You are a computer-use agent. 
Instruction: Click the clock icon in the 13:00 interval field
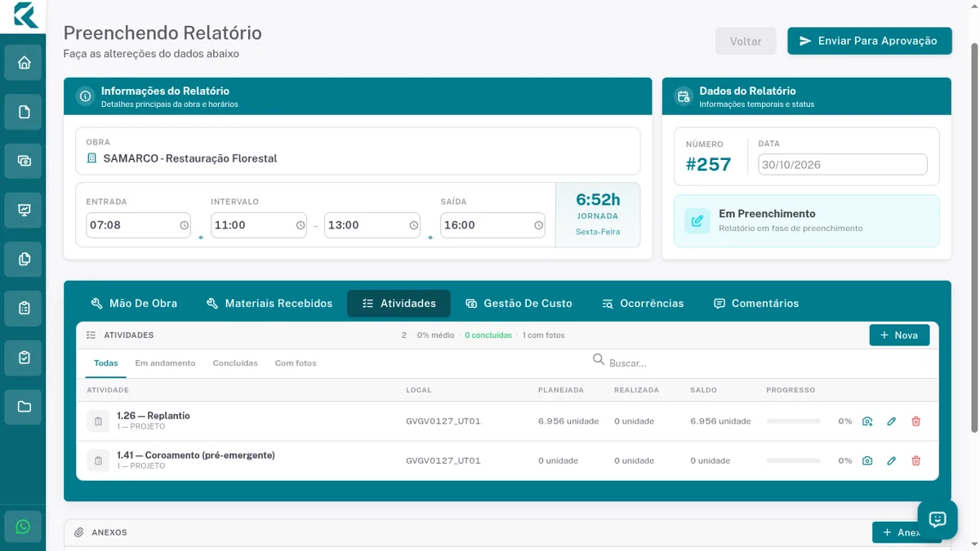point(413,225)
